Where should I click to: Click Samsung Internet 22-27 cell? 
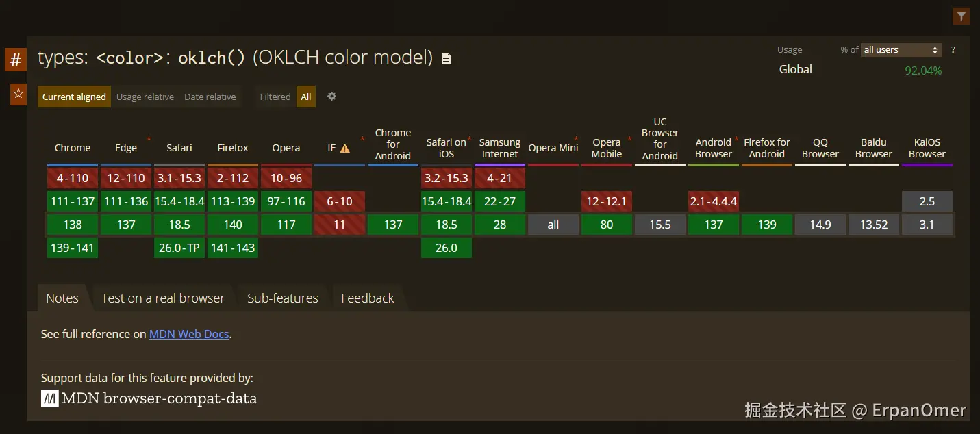[x=500, y=201]
